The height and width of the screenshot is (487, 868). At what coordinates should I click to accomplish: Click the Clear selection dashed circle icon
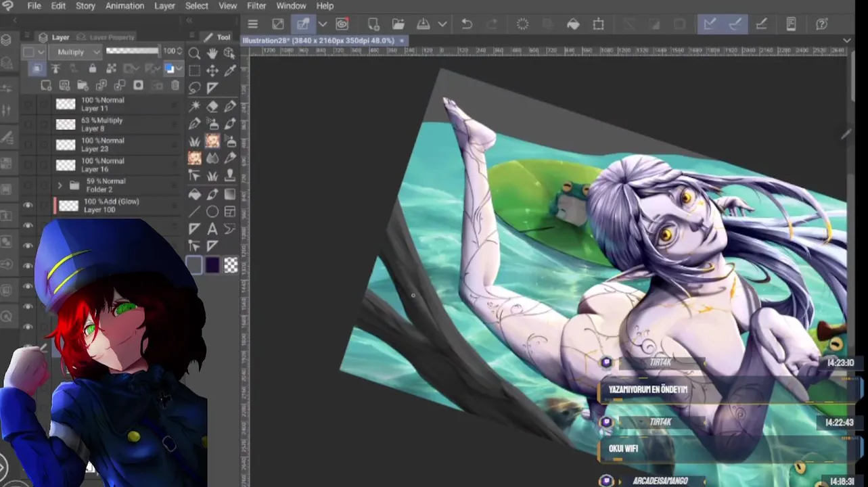tap(522, 24)
